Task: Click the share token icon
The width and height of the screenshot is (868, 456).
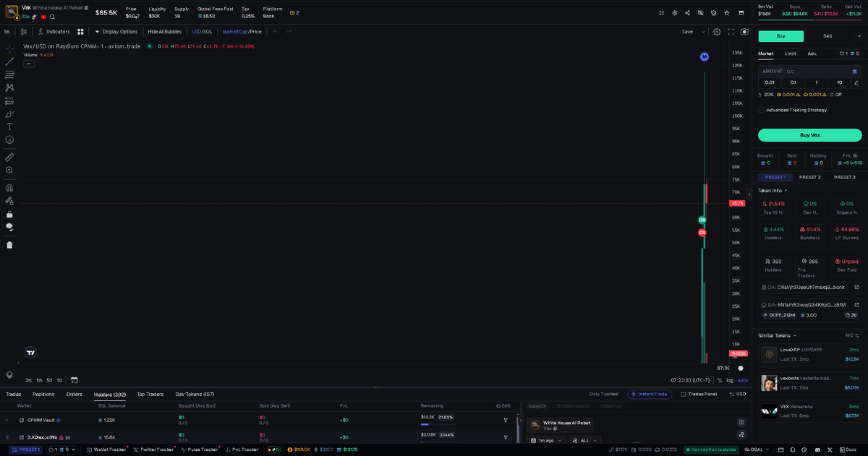Action: pos(687,13)
